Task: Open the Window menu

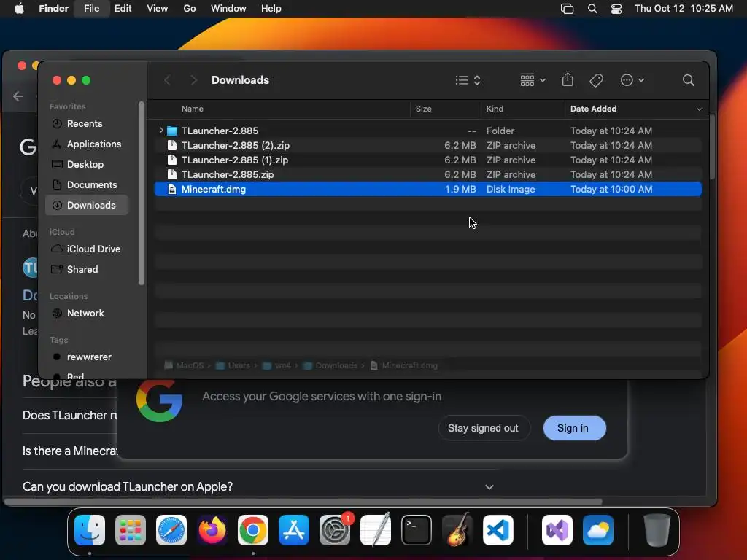Action: pos(228,9)
